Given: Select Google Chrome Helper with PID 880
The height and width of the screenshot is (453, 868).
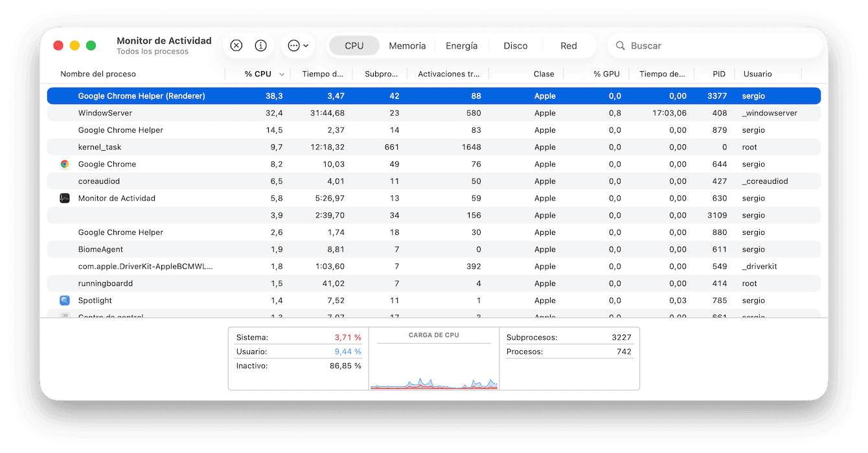Looking at the screenshot, I should point(434,232).
